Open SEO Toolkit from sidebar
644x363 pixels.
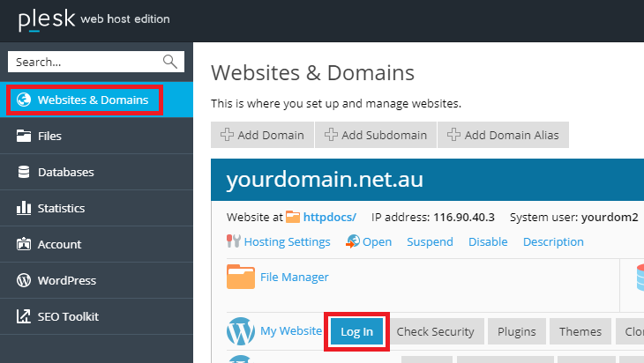[x=96, y=316]
